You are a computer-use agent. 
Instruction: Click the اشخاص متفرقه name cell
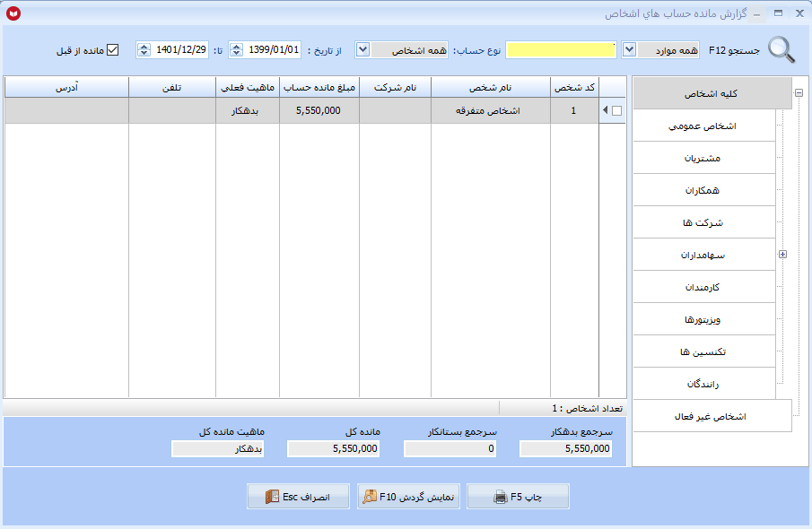click(x=491, y=111)
